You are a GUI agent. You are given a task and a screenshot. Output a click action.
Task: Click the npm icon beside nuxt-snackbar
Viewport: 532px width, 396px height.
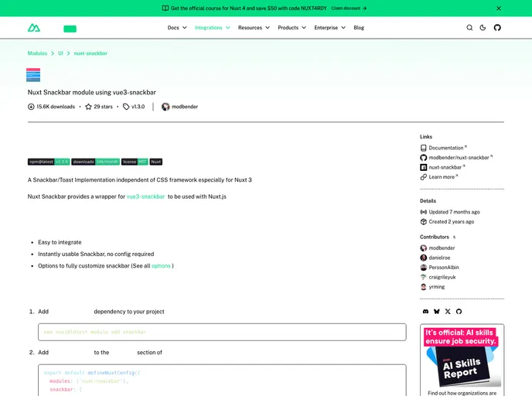point(424,167)
